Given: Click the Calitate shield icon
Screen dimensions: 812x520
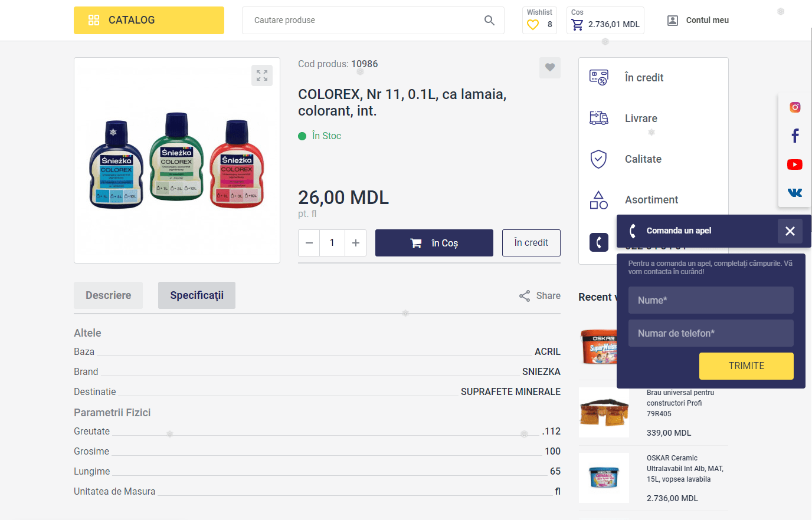Looking at the screenshot, I should tap(599, 159).
